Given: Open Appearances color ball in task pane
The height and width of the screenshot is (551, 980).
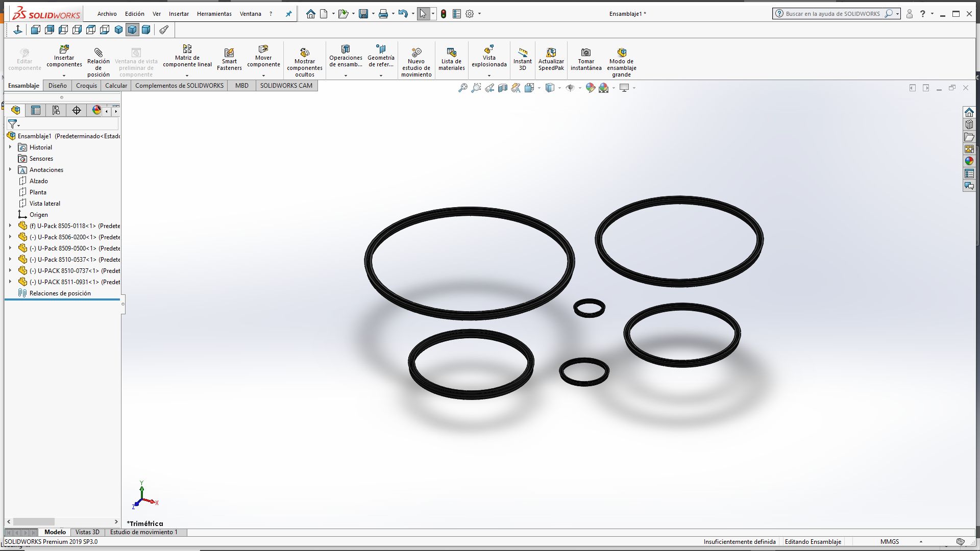Looking at the screenshot, I should tap(969, 161).
